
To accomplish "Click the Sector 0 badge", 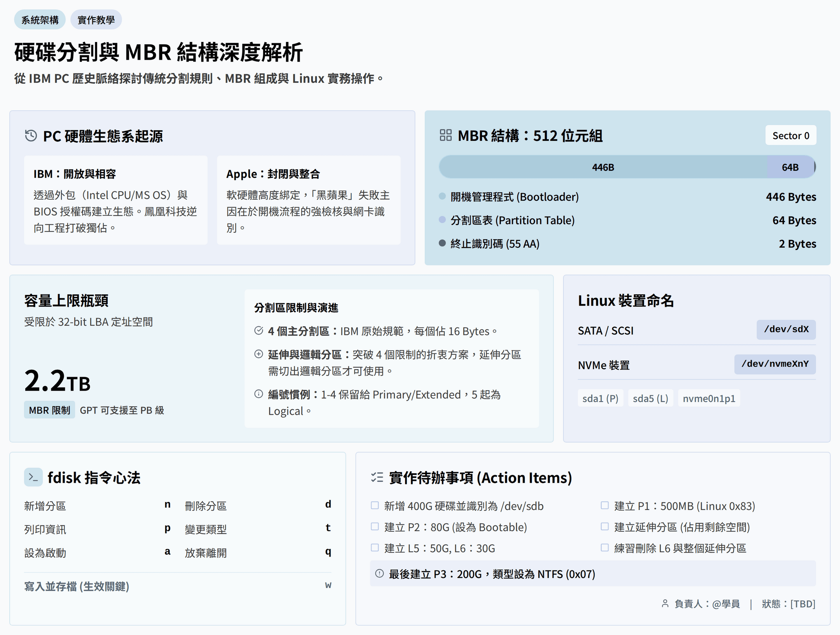I will pos(791,136).
